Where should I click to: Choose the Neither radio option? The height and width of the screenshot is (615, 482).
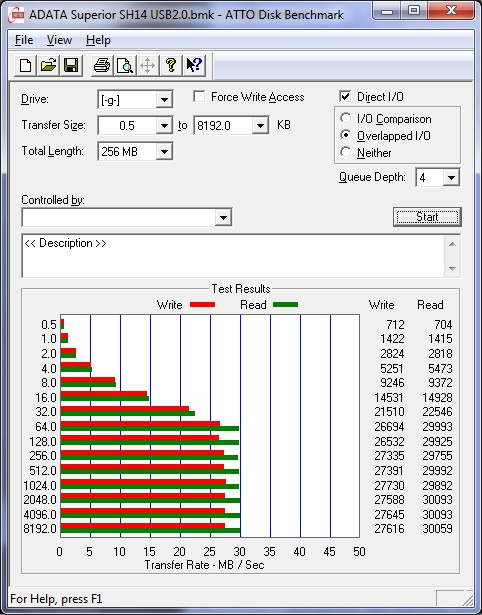(346, 152)
